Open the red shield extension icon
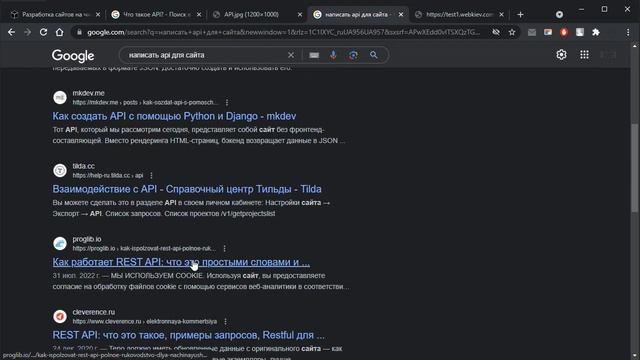Screen dimensions: 640x360 click(564, 32)
